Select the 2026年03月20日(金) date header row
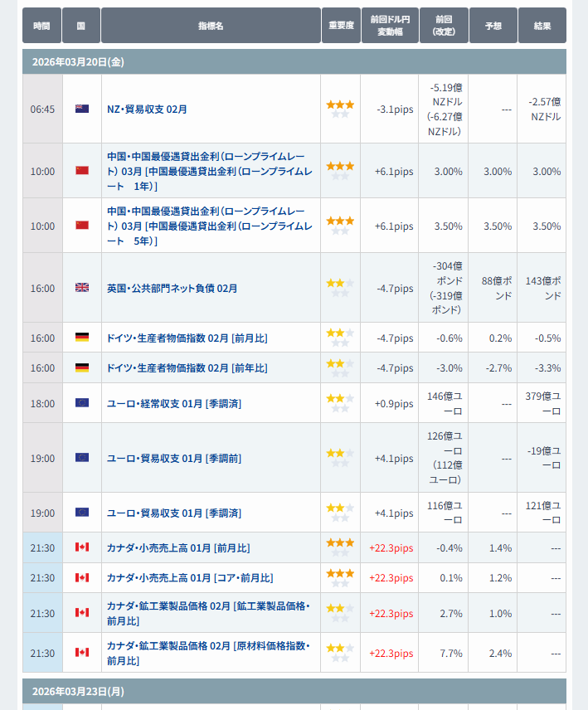Screen dimensions: 588x710 click(x=294, y=62)
